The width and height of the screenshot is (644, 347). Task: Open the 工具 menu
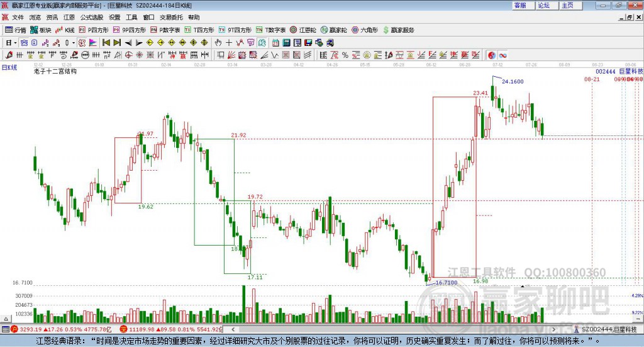(131, 17)
